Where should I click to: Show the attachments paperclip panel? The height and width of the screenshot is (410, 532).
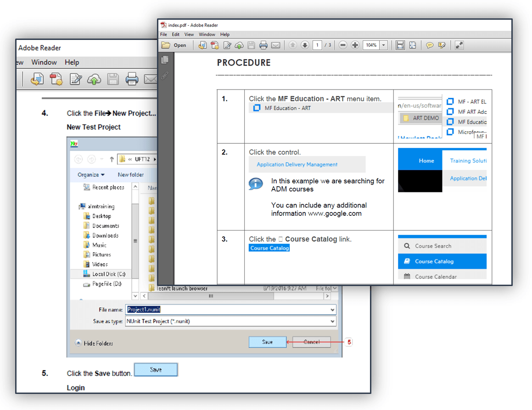165,75
